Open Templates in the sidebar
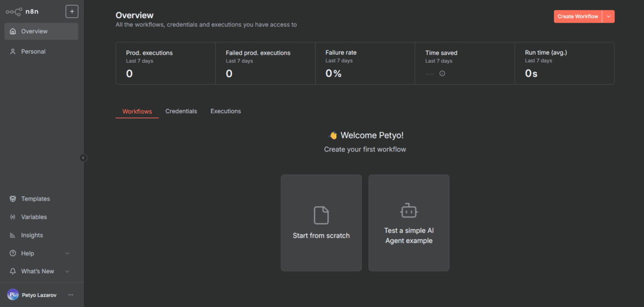The width and height of the screenshot is (644, 307). (41, 199)
